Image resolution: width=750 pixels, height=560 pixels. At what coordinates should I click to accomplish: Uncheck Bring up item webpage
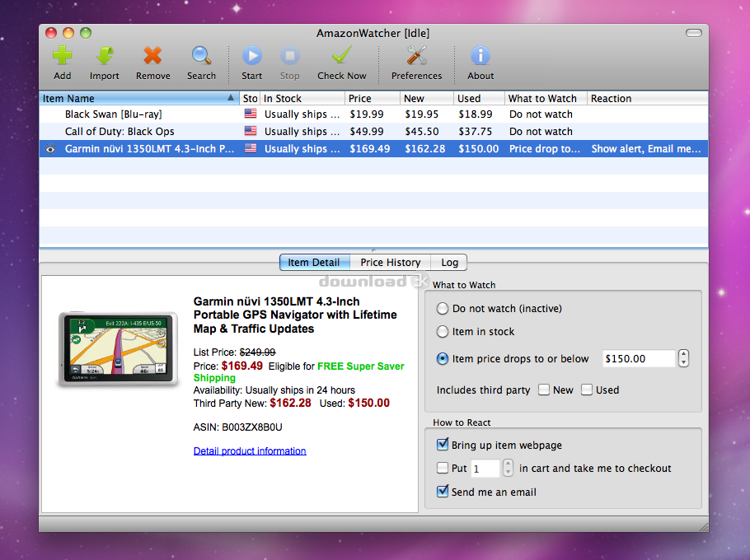click(x=443, y=445)
